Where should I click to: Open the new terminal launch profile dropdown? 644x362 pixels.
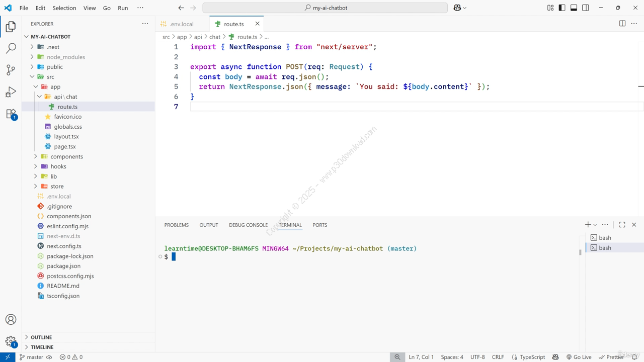pos(595,225)
